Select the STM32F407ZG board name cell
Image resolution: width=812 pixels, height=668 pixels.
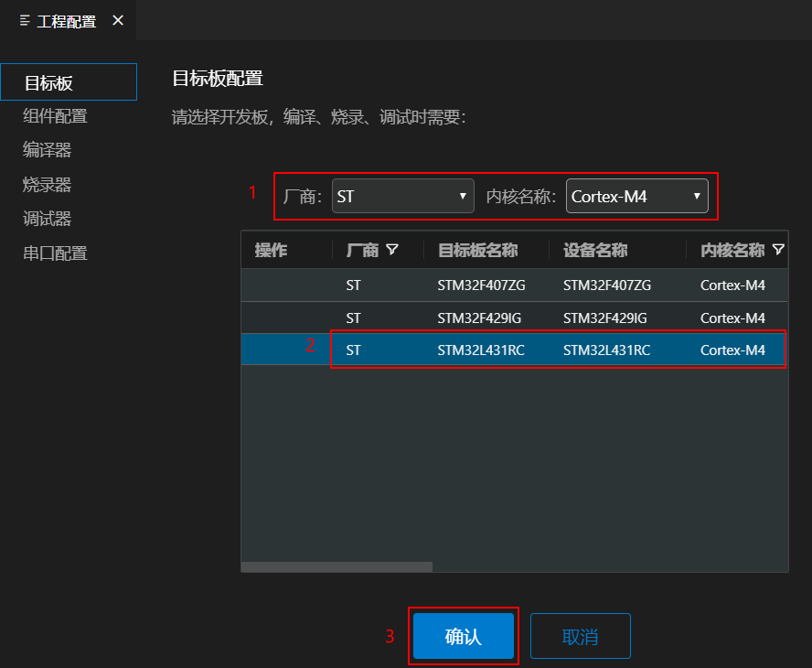481,285
